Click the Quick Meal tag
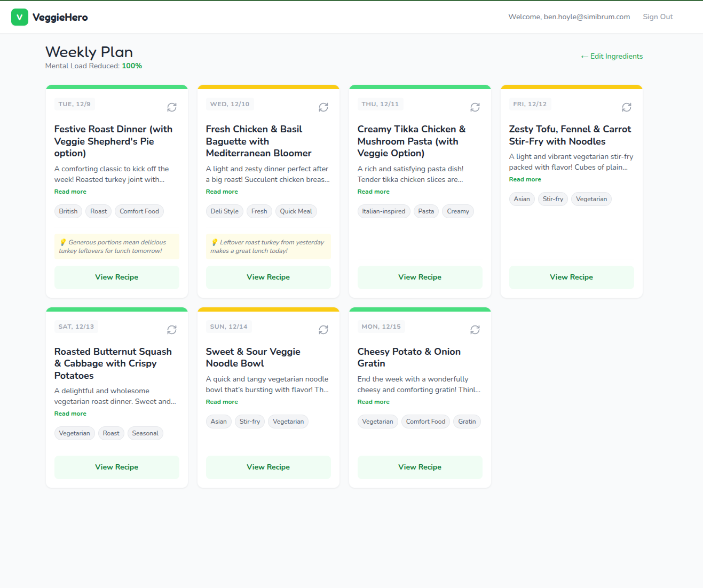Screen dimensions: 703x588 coord(296,211)
